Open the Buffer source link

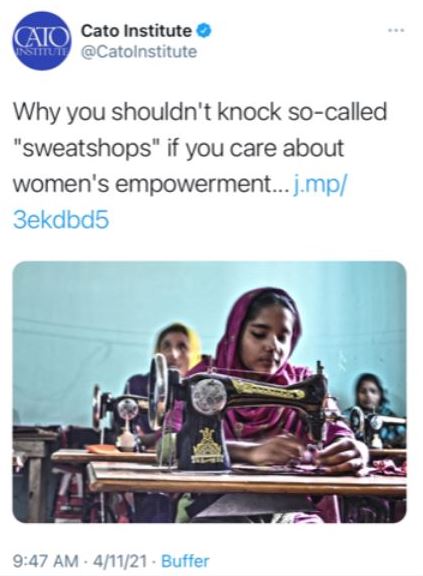[185, 561]
